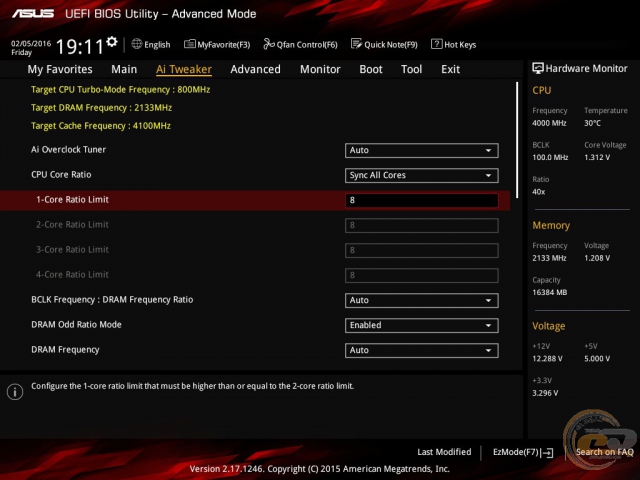Click the settings list scrollbar
Screen dimensions: 640x480
click(517, 140)
